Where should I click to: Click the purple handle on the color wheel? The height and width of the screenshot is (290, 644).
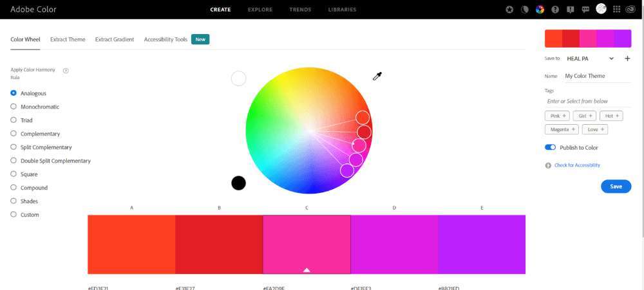pos(347,170)
